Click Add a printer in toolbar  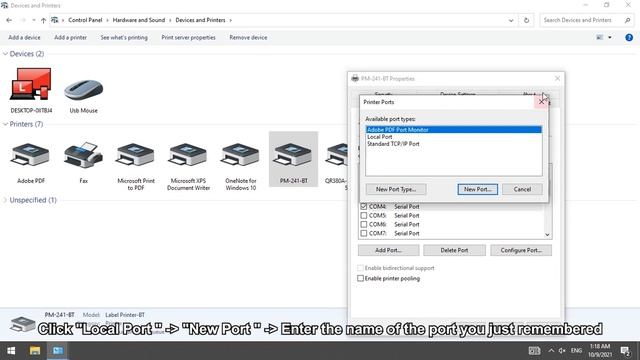70,38
